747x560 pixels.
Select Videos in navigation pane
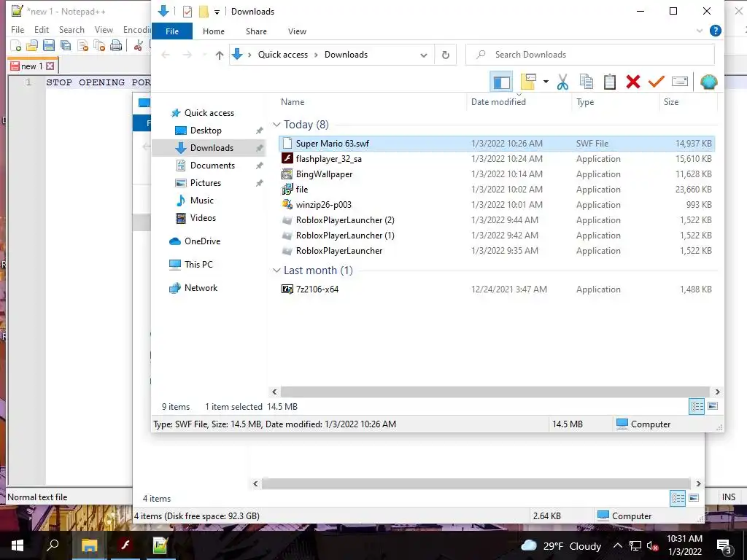pos(203,218)
